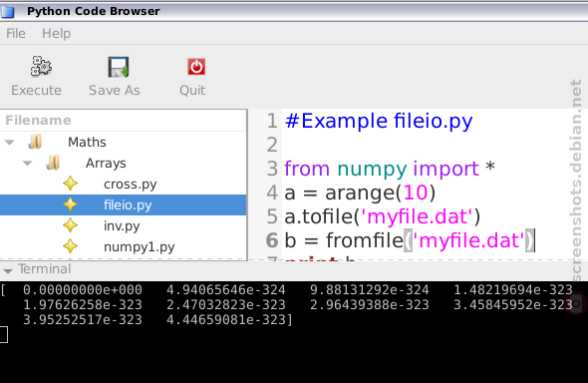588x383 pixels.
Task: Click the Maths folder icon
Action: (35, 143)
